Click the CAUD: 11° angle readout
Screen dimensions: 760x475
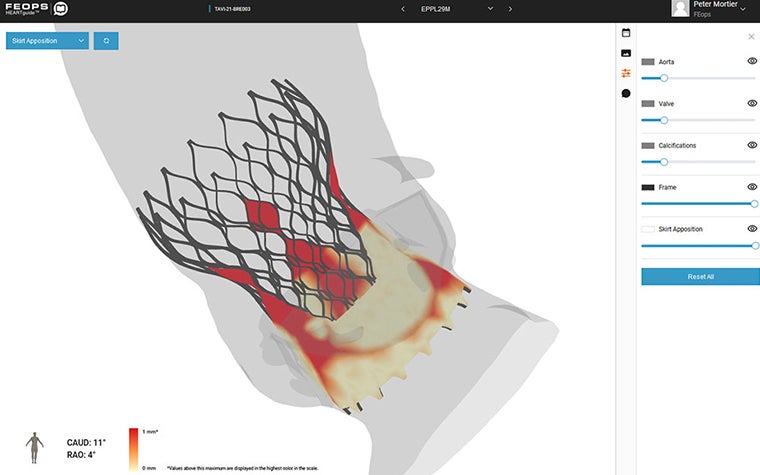(86, 443)
